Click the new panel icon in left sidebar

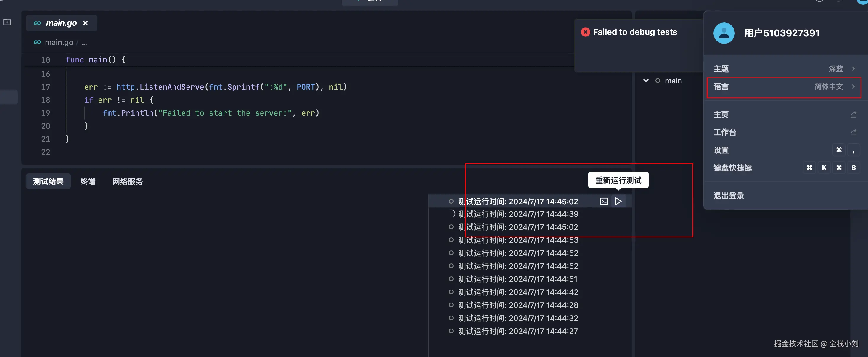pyautogui.click(x=7, y=22)
